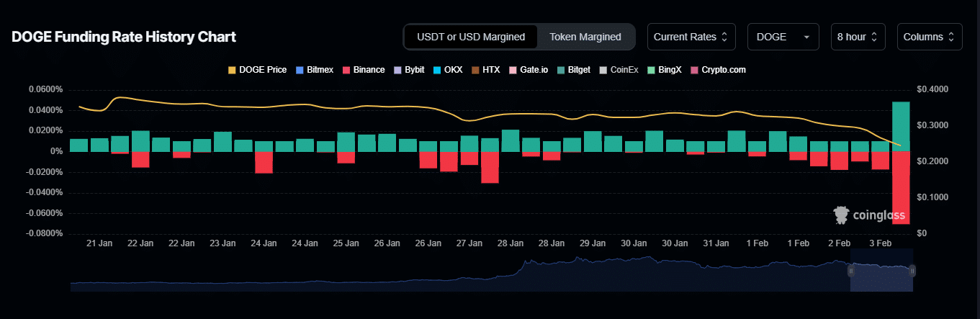Click the Gate.io legend icon
980x319 pixels.
tap(513, 70)
